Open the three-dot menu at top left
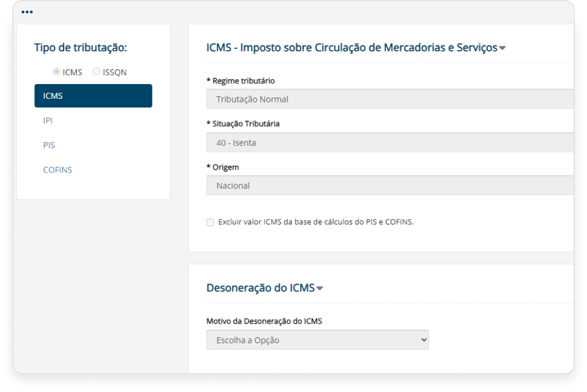 click(x=27, y=11)
